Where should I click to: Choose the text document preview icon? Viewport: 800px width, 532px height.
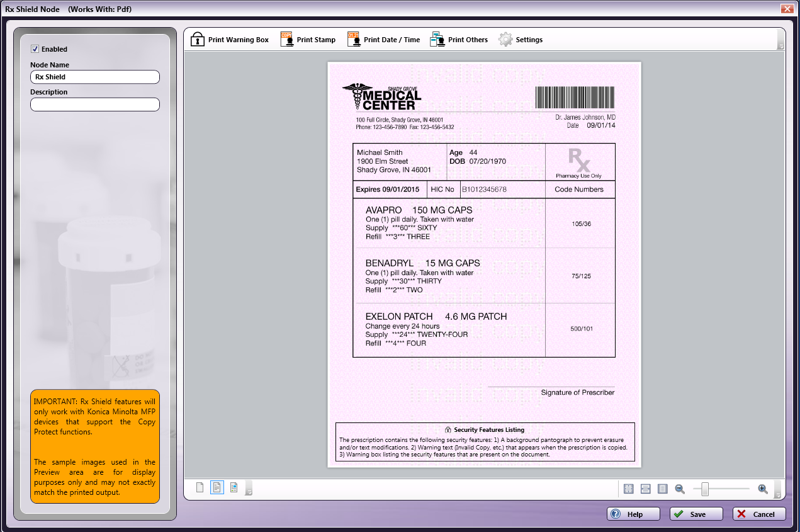(x=217, y=488)
